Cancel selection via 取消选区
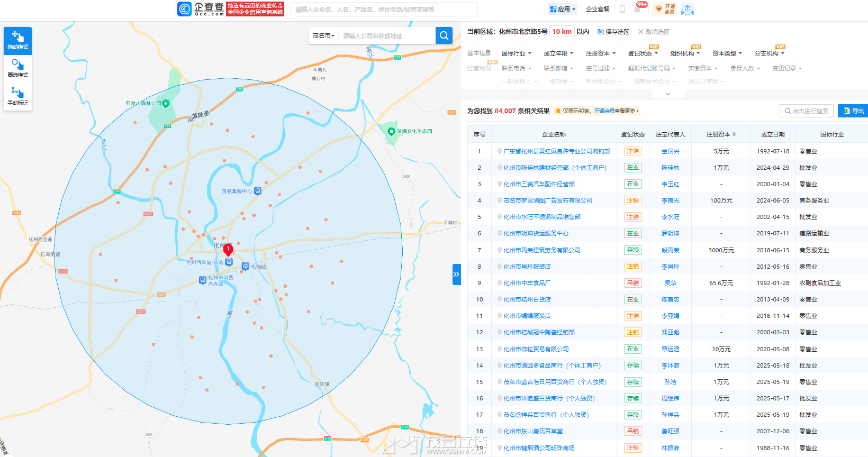The image size is (868, 457). pyautogui.click(x=654, y=32)
